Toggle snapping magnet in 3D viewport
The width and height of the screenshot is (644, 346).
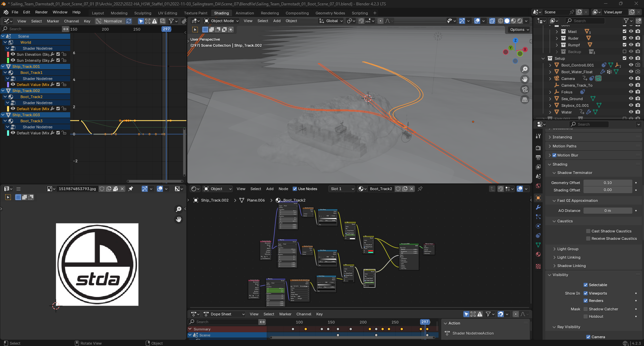361,21
